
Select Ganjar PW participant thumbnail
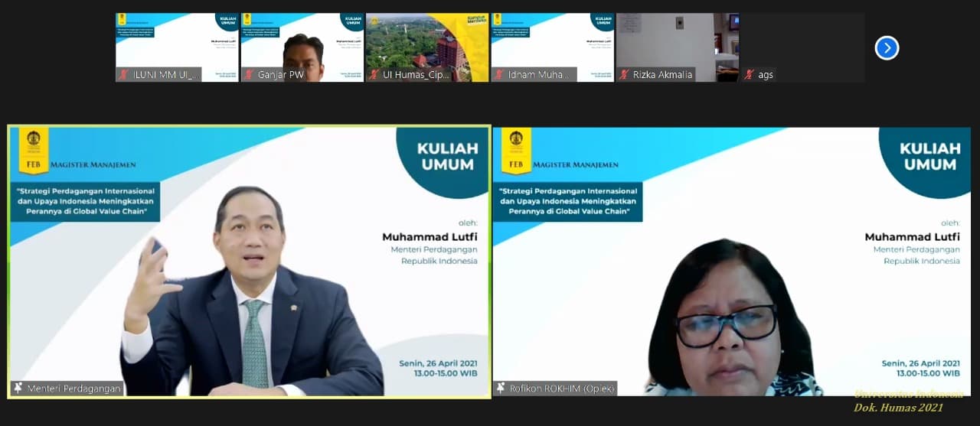tap(302, 47)
